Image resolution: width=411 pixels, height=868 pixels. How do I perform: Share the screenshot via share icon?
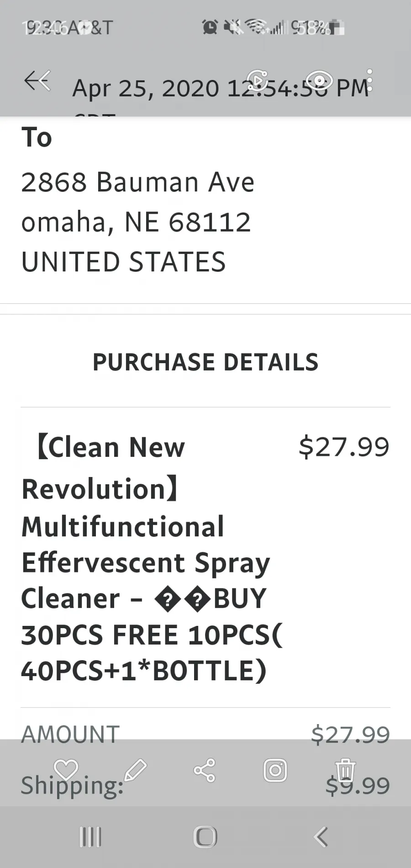205,770
